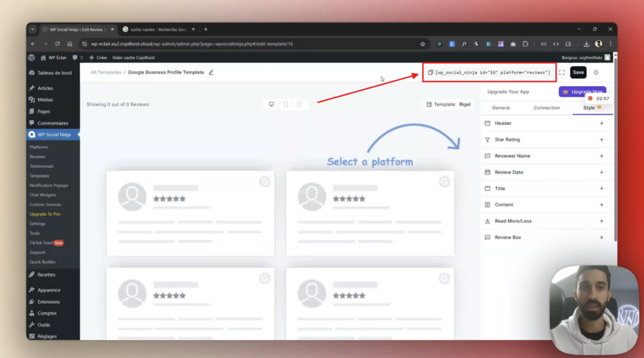The width and height of the screenshot is (644, 358).
Task: Switch to desktop preview view
Action: [x=271, y=104]
